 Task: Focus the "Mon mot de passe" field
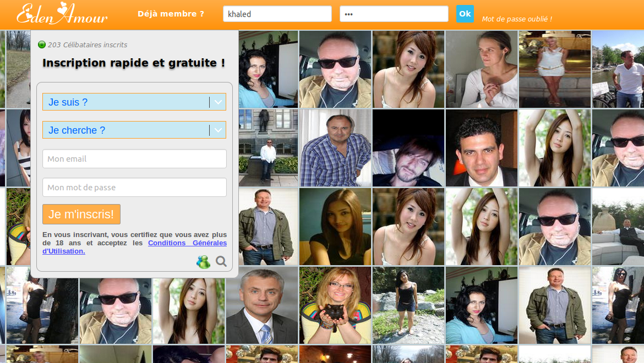click(134, 188)
